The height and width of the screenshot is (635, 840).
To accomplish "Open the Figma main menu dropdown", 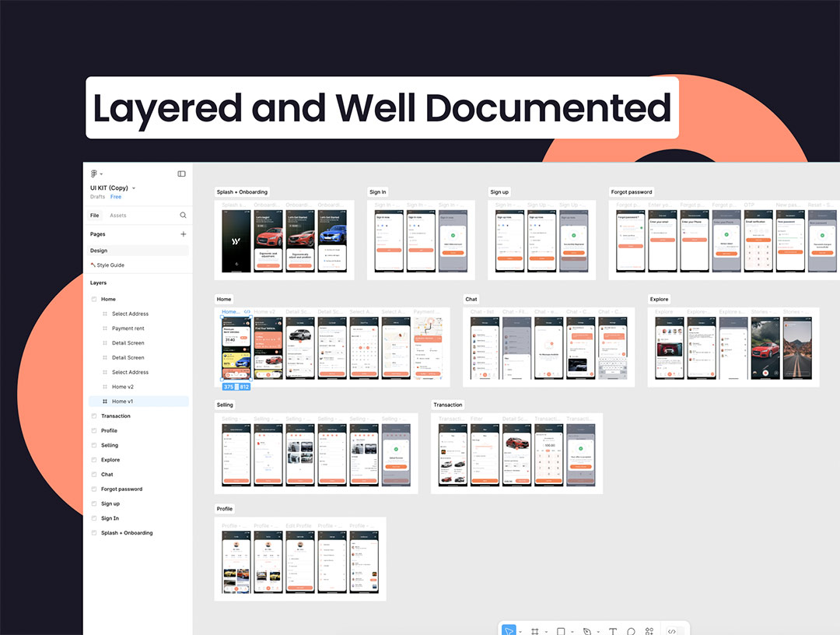I will 96,174.
